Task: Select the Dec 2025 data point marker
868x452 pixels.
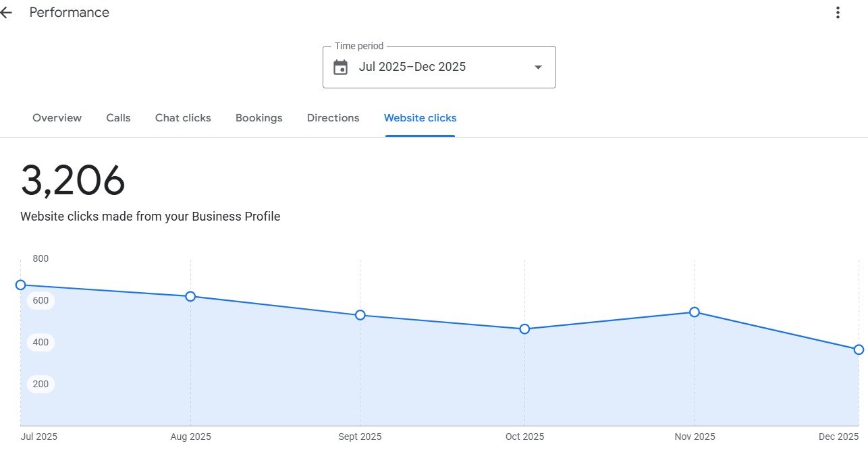Action: click(x=859, y=349)
